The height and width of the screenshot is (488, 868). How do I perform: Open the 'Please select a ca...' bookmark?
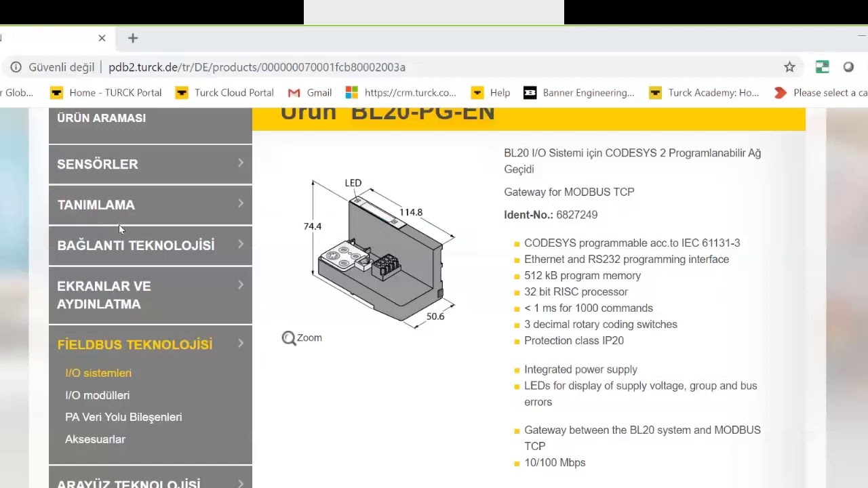[821, 93]
